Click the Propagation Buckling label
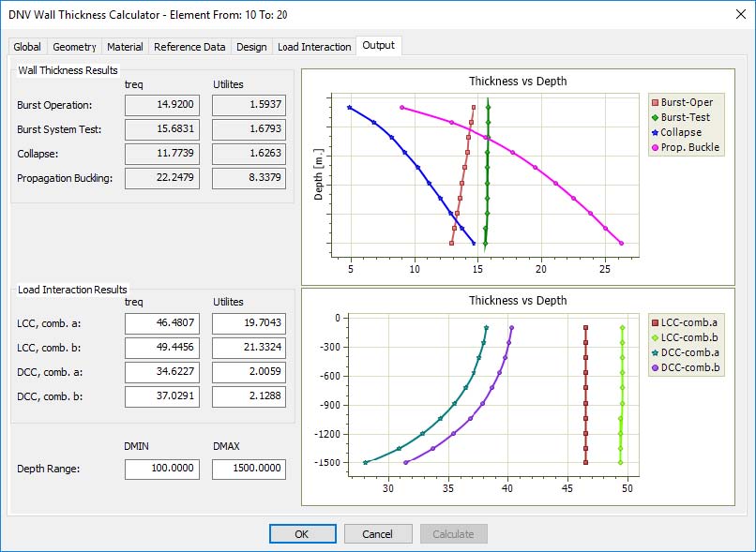 pyautogui.click(x=65, y=178)
